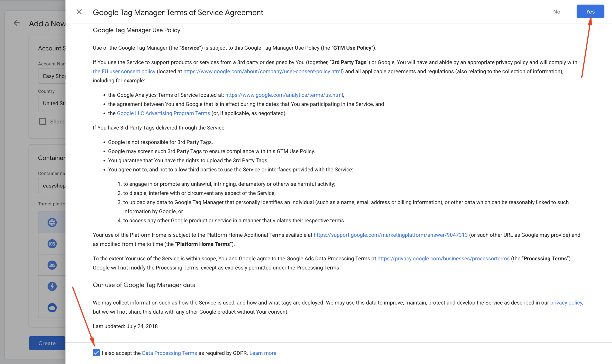Open the Google Analytics terms us.html link

(284, 95)
